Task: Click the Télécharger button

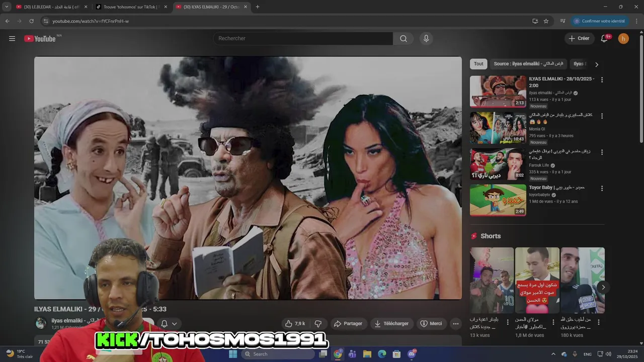Action: tap(391, 324)
